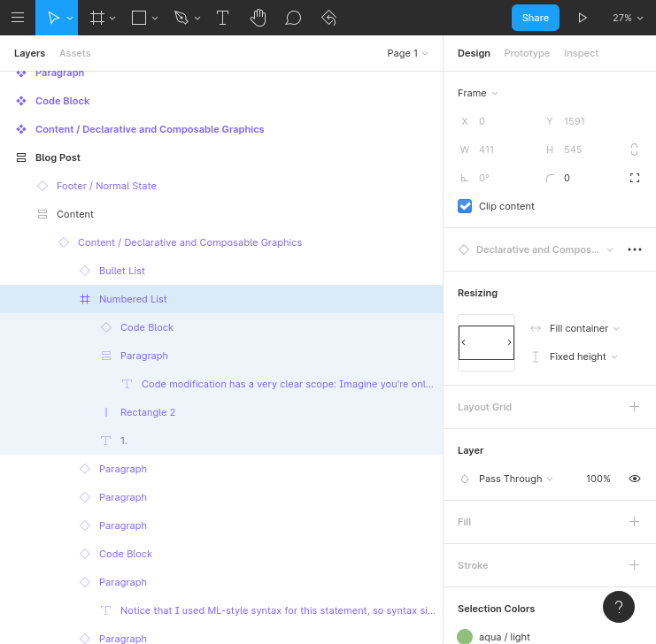Open the Frame type dropdown

point(477,93)
